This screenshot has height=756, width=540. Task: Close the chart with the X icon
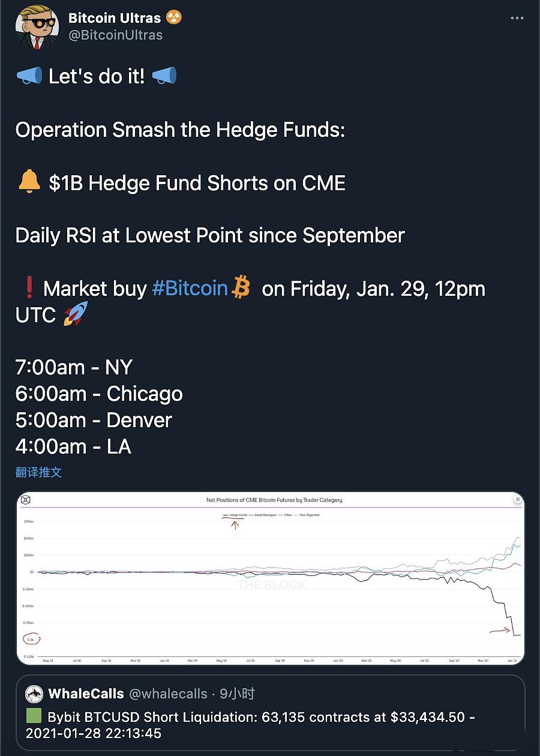[518, 499]
